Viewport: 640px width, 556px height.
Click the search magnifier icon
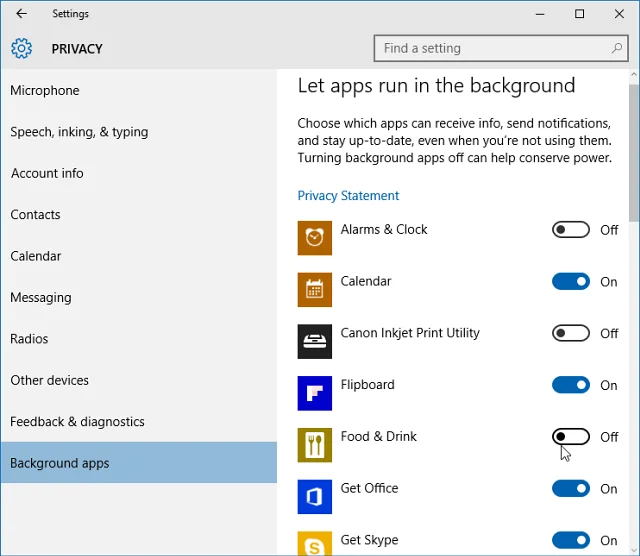pyautogui.click(x=616, y=48)
